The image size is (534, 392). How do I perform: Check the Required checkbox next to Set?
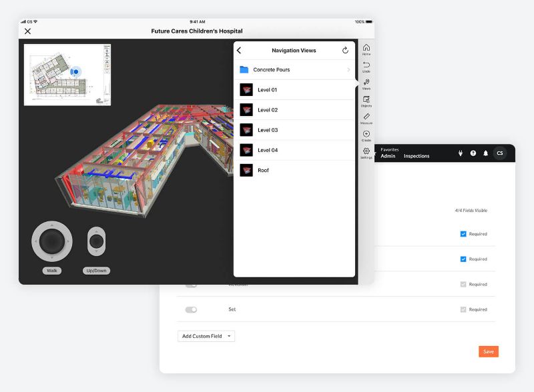[463, 309]
